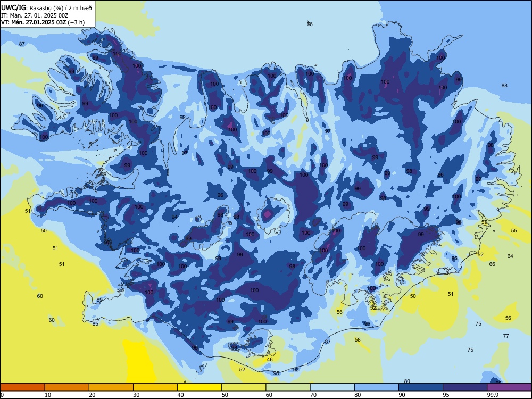
Task: Click the legend tick label '99.9'
Action: point(493,395)
